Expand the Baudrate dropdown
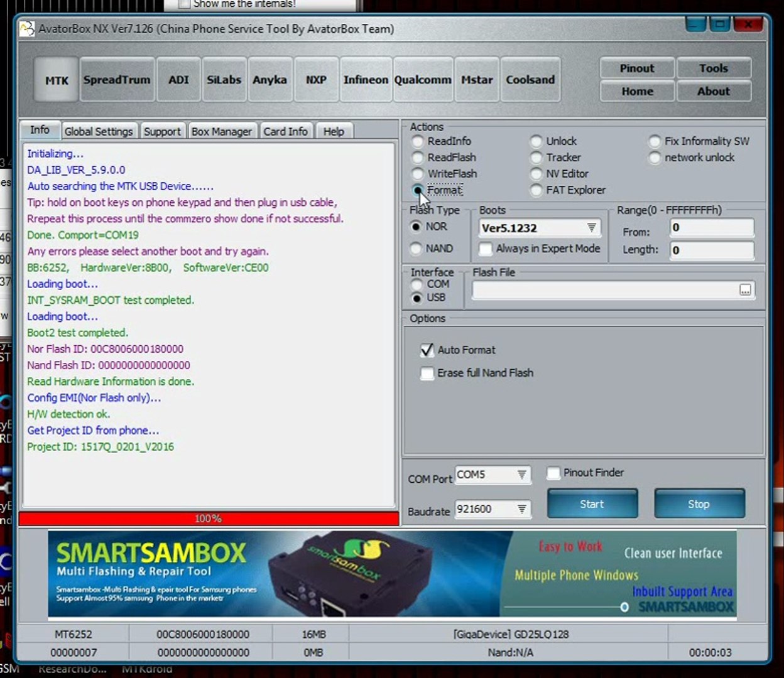The width and height of the screenshot is (784, 678). tap(521, 509)
